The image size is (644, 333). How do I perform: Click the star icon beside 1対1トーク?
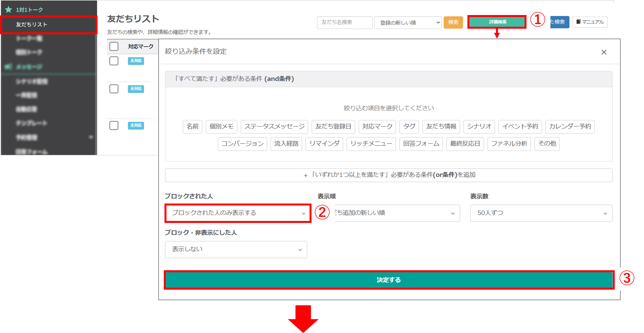pyautogui.click(x=8, y=9)
